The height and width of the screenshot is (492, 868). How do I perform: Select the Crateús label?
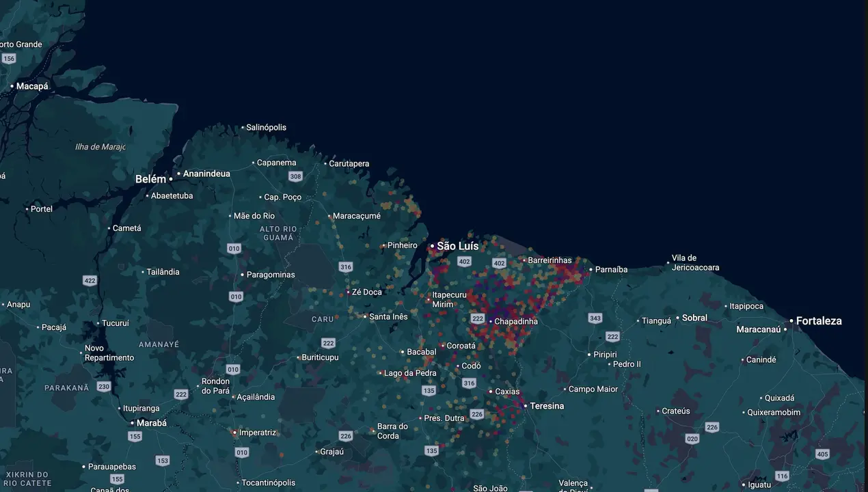tap(676, 411)
